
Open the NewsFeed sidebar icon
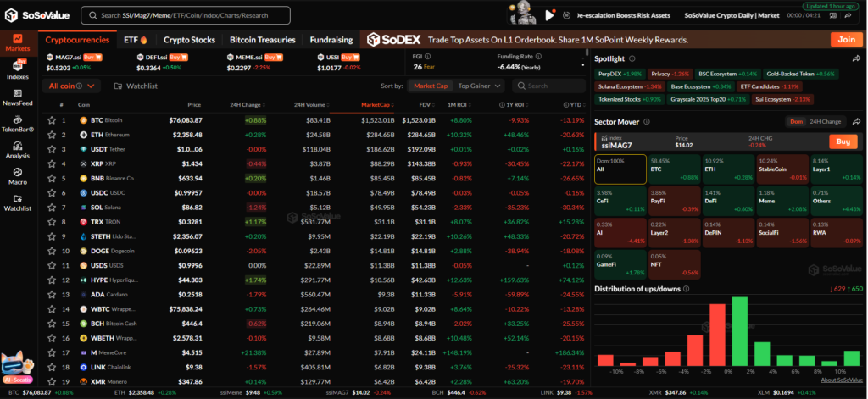18,96
